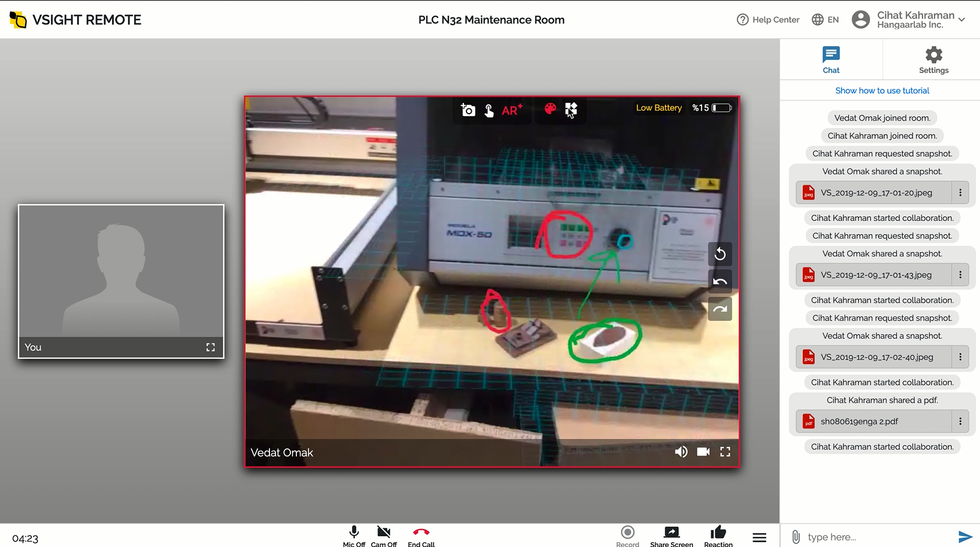
Task: Expand Vedat Omak video to fullscreen
Action: point(725,452)
